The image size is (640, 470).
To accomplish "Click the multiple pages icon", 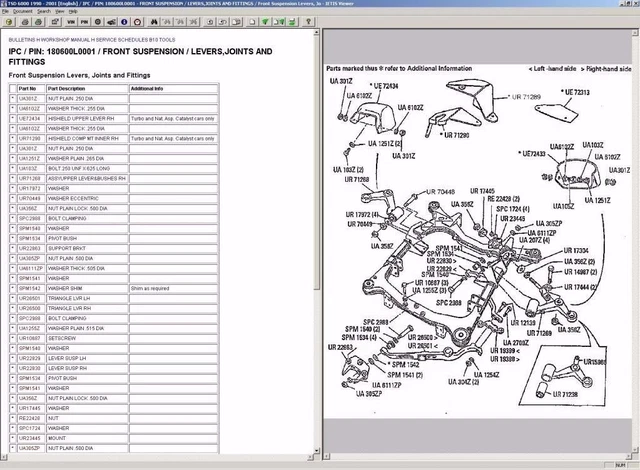I will [x=237, y=22].
